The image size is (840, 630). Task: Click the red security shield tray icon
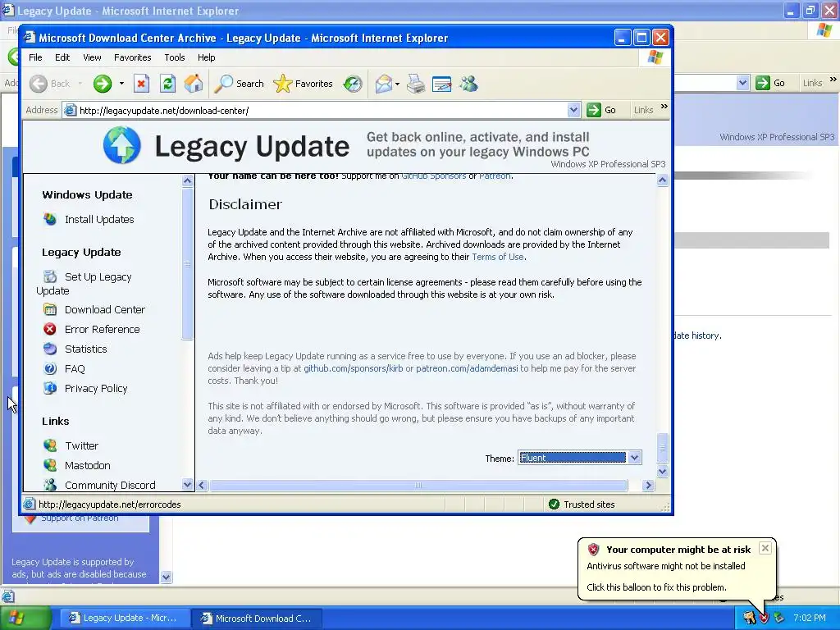click(765, 619)
